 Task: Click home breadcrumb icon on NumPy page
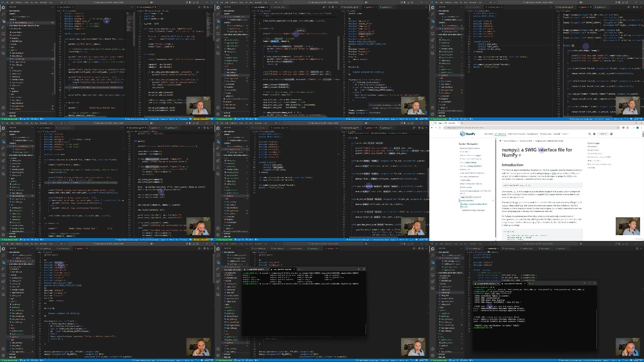click(500, 141)
